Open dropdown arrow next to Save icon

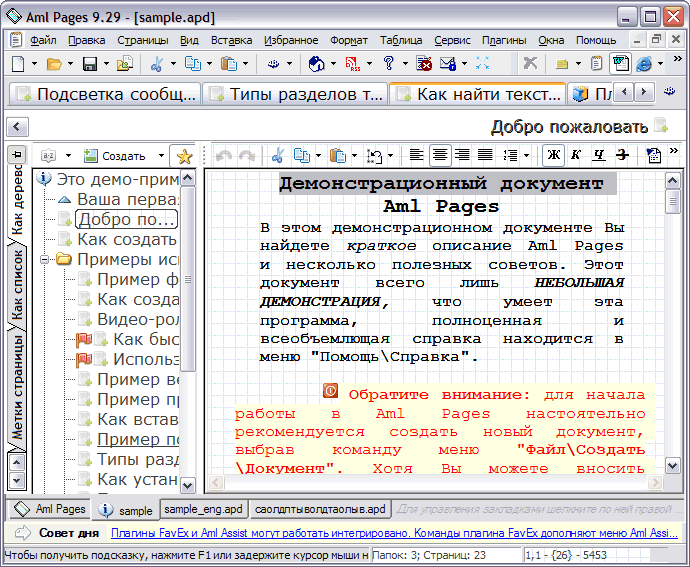106,64
